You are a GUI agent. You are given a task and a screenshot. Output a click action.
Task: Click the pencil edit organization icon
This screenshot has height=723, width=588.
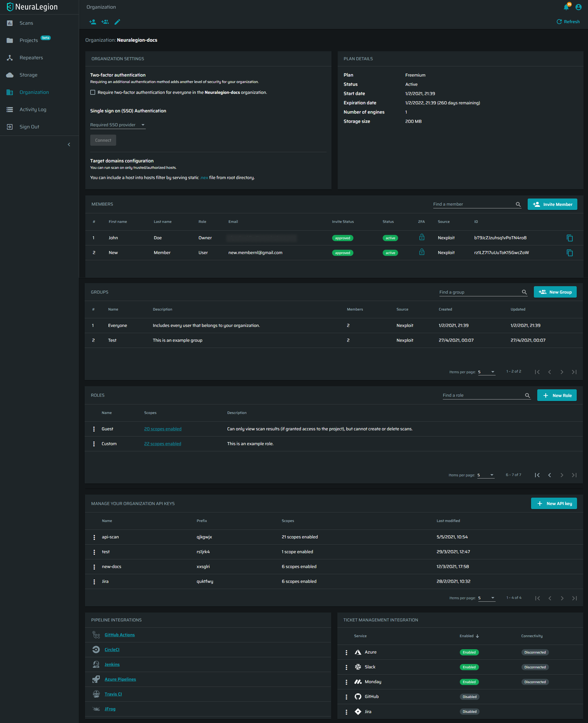click(x=117, y=22)
